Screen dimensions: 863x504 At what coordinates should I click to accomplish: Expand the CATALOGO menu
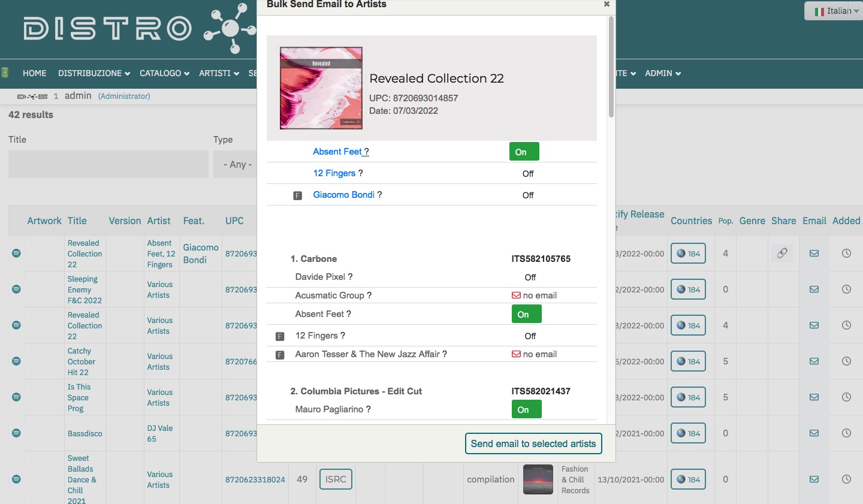(x=164, y=73)
